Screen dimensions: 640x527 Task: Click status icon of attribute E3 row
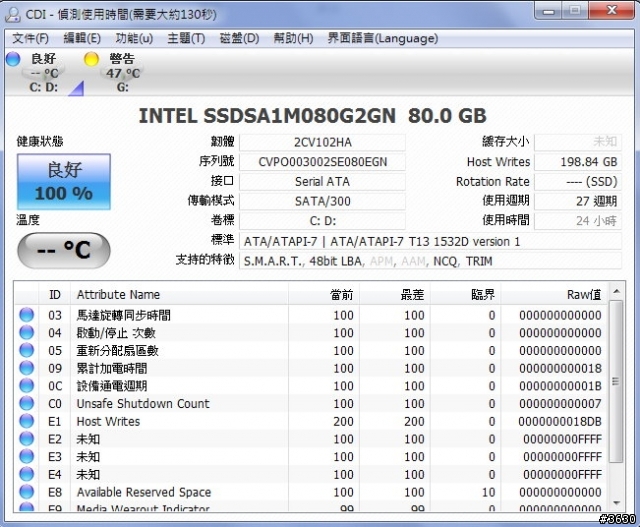tap(27, 456)
